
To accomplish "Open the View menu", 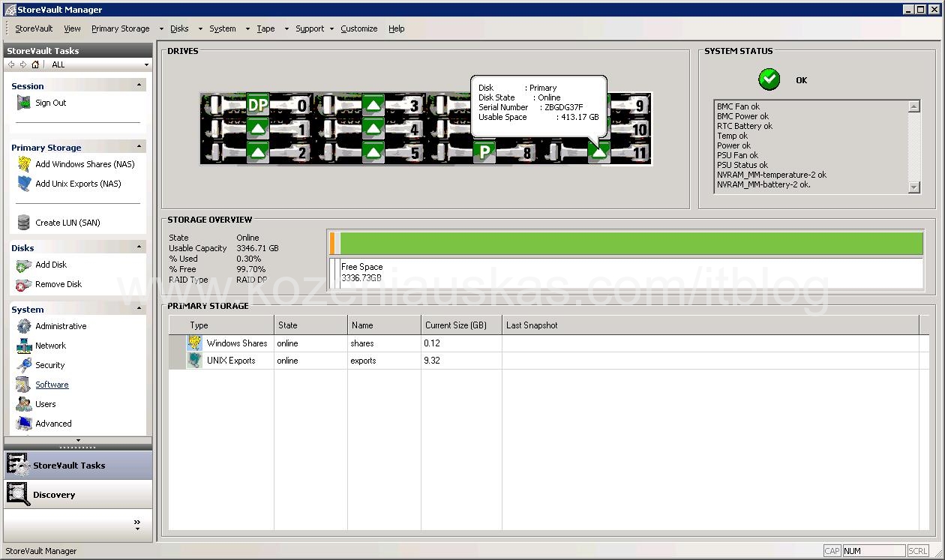I will tap(72, 28).
